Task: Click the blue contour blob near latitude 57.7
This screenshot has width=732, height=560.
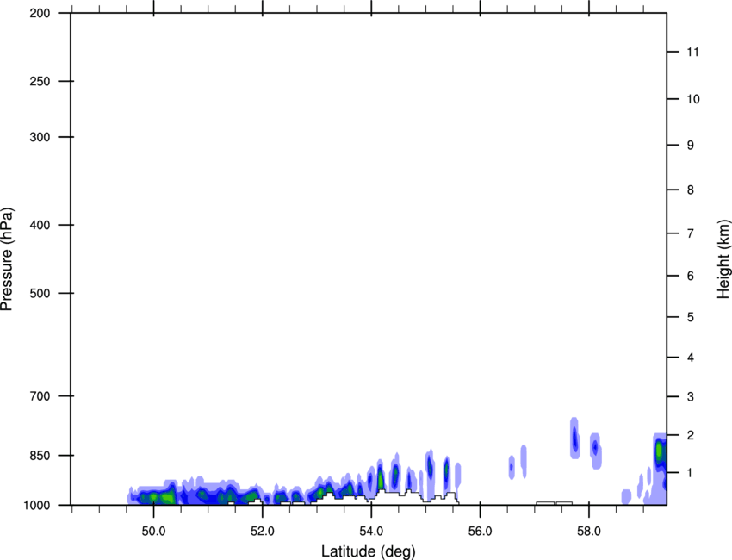Action: pos(574,439)
